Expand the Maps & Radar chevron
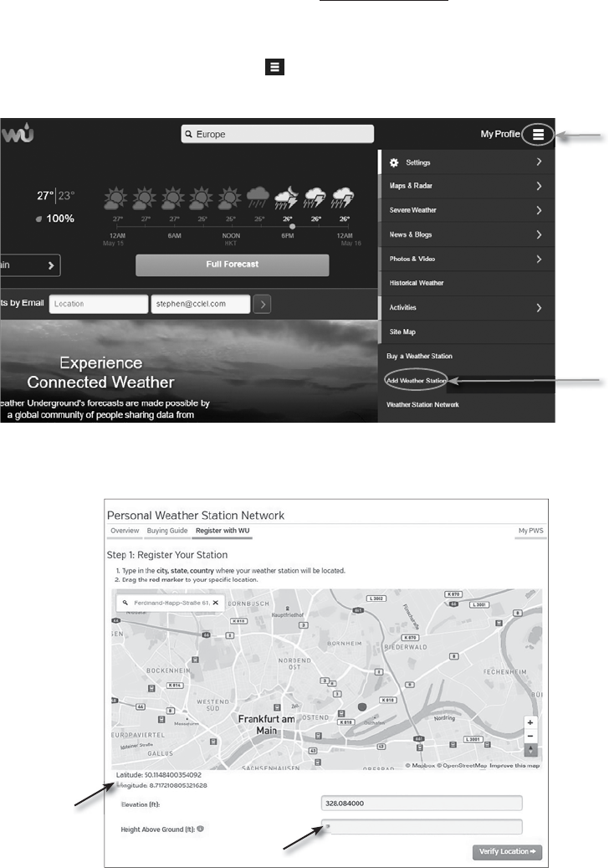This screenshot has width=609, height=868. coord(539,186)
